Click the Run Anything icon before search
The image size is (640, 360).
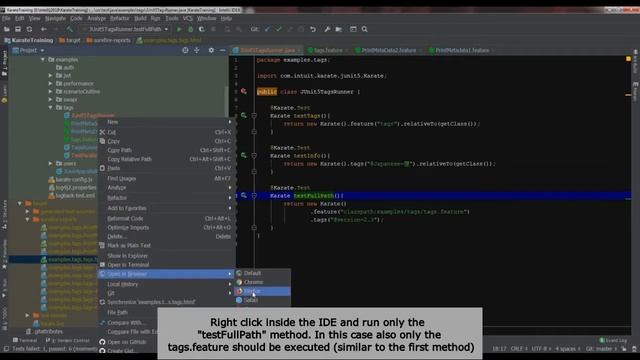[x=353, y=29]
